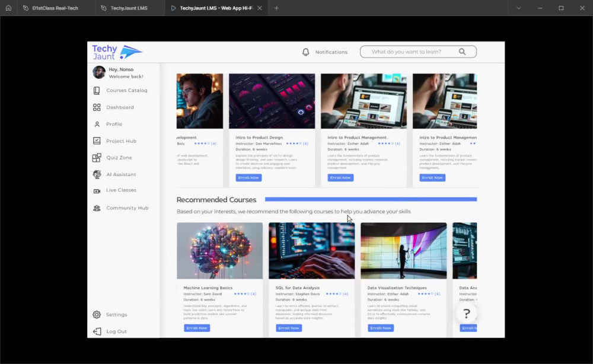Click Enroll Now for Intro to Product Design
This screenshot has height=364, width=593.
click(x=248, y=178)
